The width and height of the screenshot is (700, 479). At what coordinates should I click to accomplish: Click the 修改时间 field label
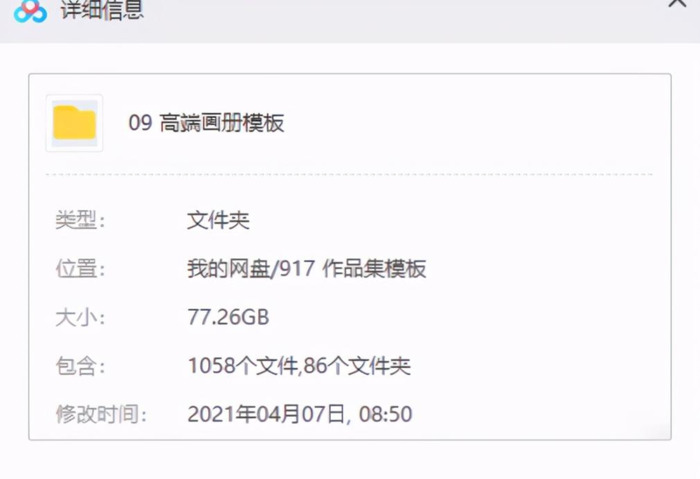click(101, 414)
